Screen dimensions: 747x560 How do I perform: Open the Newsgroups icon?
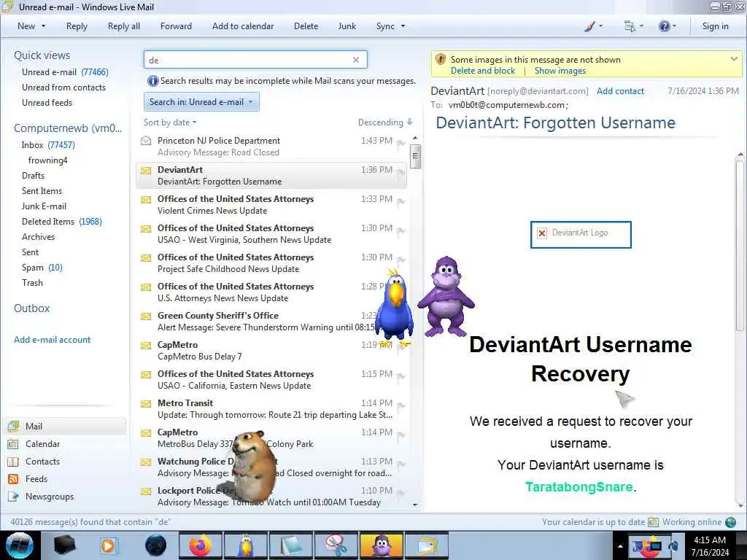click(13, 497)
